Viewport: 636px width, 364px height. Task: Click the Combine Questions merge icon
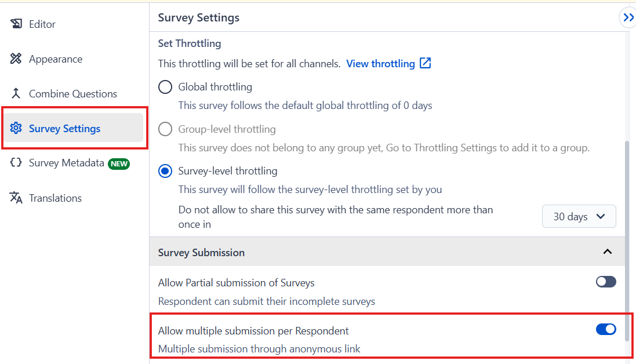pyautogui.click(x=16, y=93)
